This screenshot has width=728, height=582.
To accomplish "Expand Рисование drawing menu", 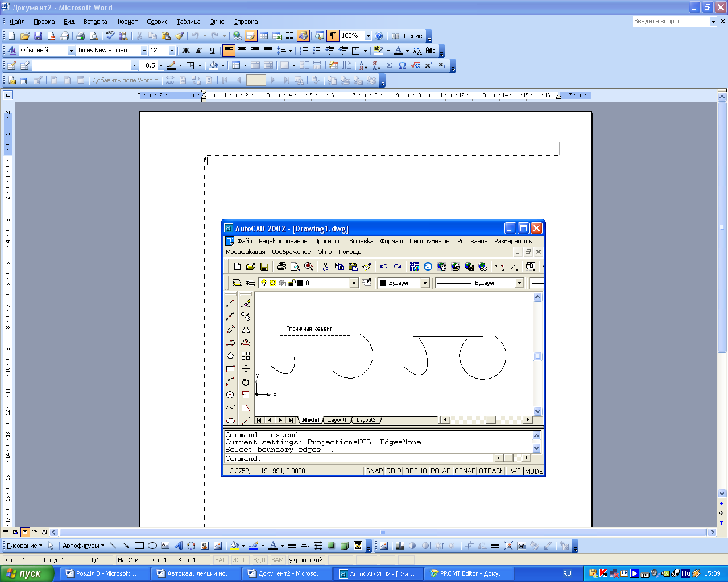I will [x=24, y=546].
